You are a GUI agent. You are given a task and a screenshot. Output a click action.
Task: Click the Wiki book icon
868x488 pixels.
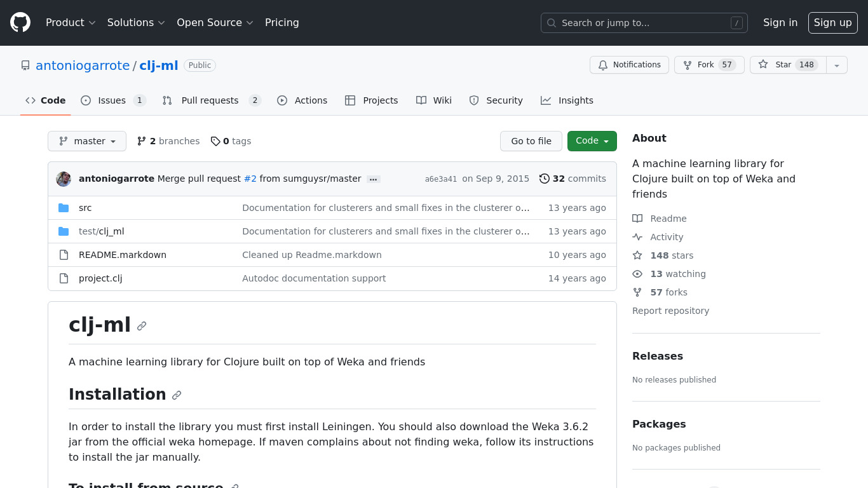tap(421, 100)
